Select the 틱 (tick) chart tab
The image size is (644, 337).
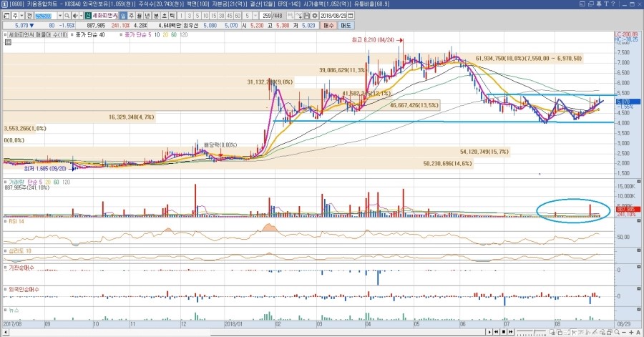point(172,15)
